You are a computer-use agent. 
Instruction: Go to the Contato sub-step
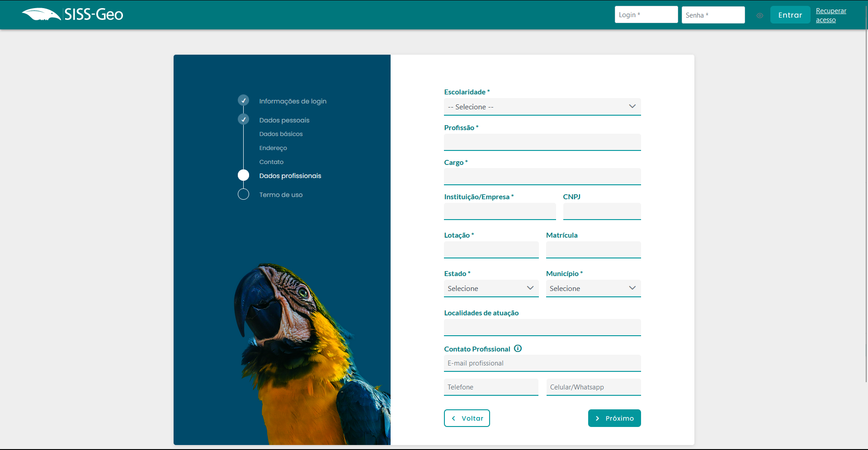coord(271,162)
